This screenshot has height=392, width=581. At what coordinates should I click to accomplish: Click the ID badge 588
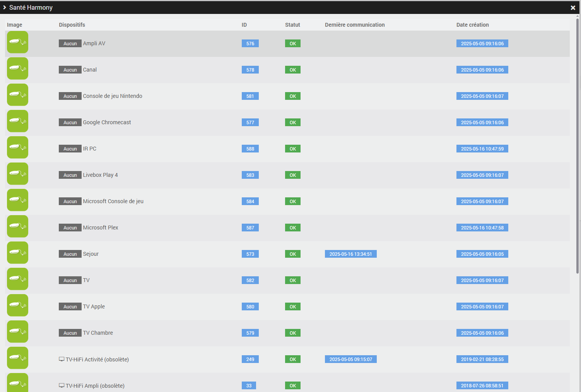coord(250,149)
